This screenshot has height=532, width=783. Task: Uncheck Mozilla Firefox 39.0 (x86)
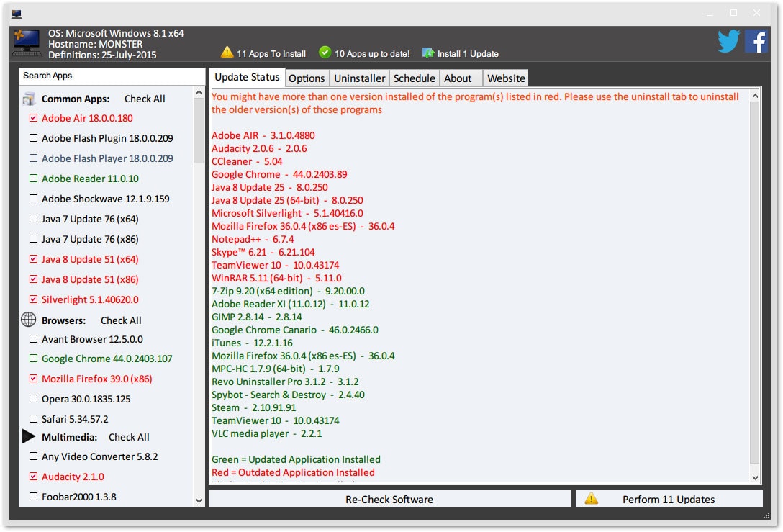point(33,379)
